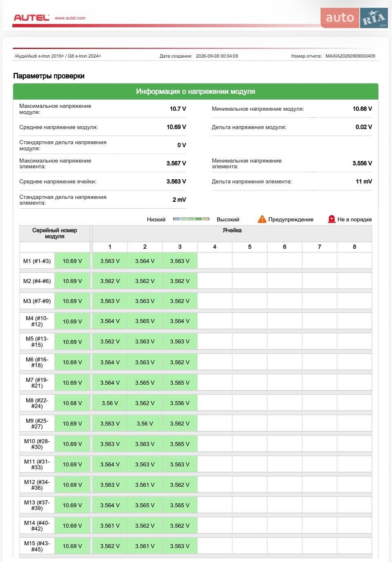
Task: Click the 'Серийный номер модуля' column header
Action: pos(55,233)
